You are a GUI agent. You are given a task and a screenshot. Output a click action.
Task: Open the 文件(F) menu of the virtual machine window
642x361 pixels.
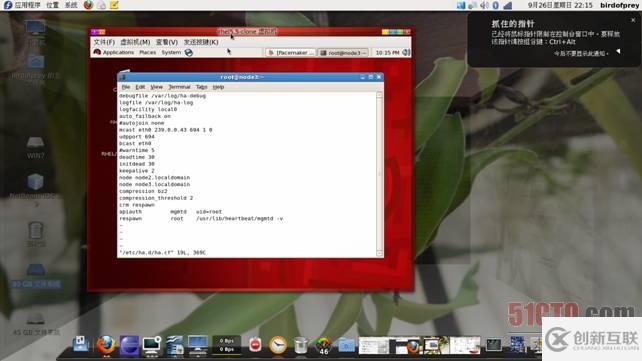(104, 42)
